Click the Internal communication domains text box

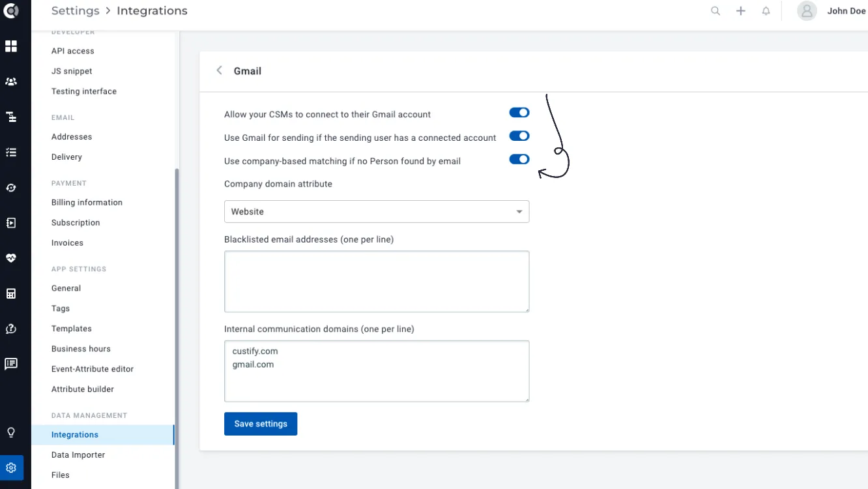(377, 371)
